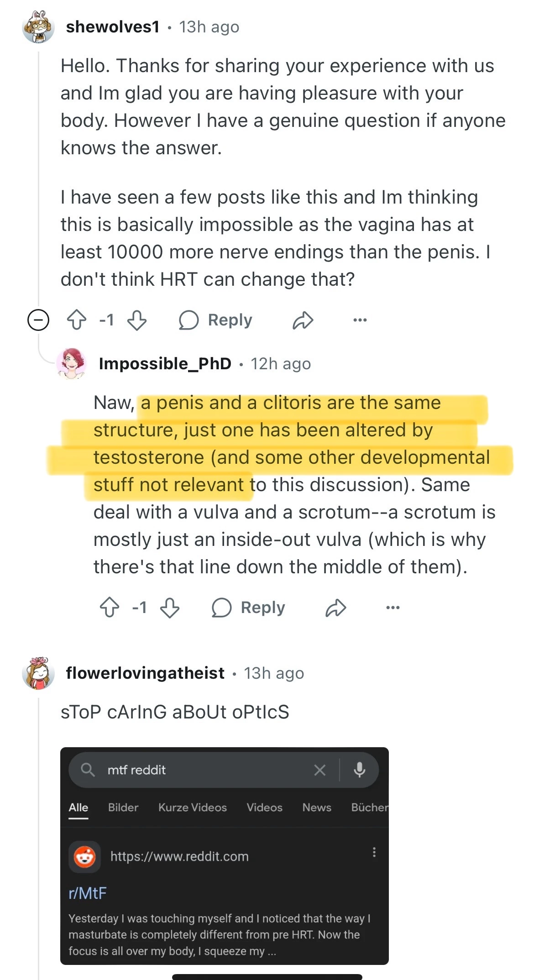Screen dimensions: 534x980
Task: Tap the flowerlovingatheist avatar image
Action: (38, 673)
